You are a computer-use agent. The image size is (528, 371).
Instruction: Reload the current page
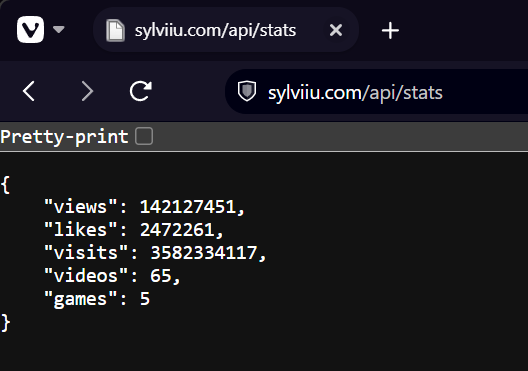141,91
